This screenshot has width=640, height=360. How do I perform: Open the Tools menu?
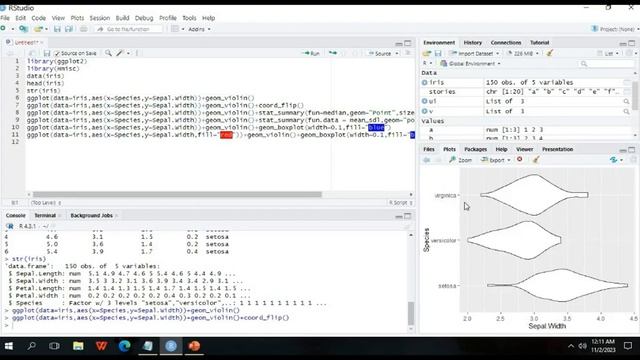click(x=189, y=18)
